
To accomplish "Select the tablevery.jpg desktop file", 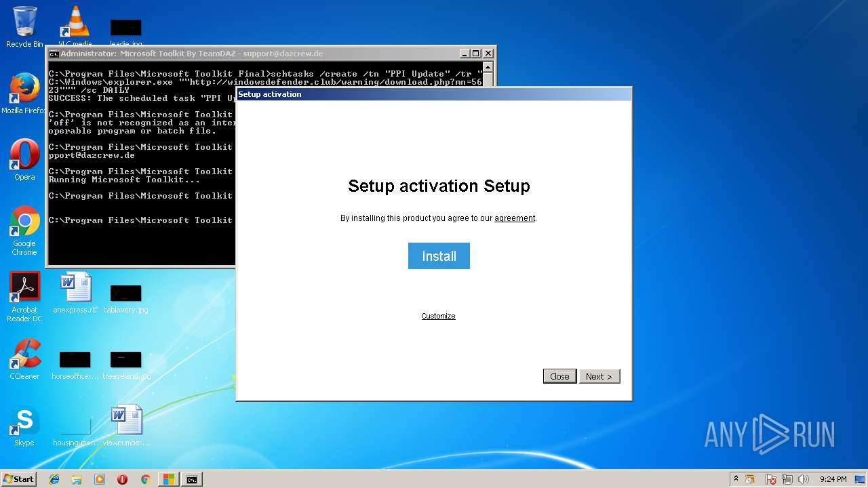I will 126,298.
